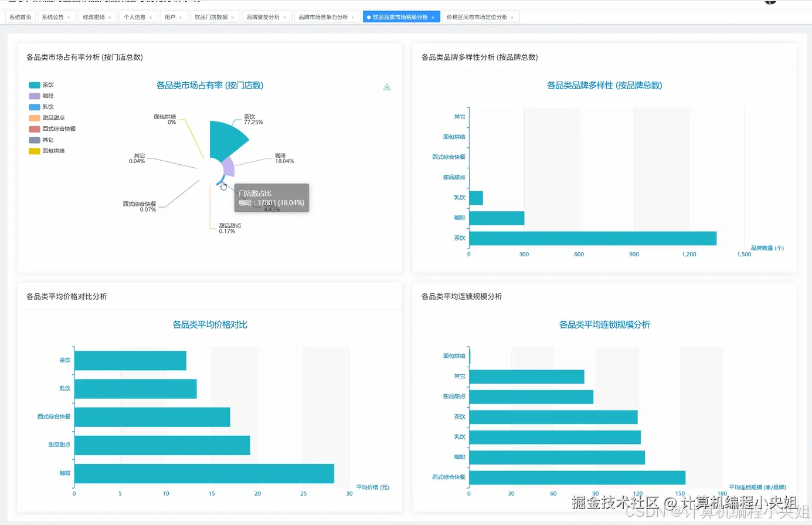Click the 品牌数量 (个) axis label
This screenshot has width=812, height=525.
pyautogui.click(x=767, y=248)
